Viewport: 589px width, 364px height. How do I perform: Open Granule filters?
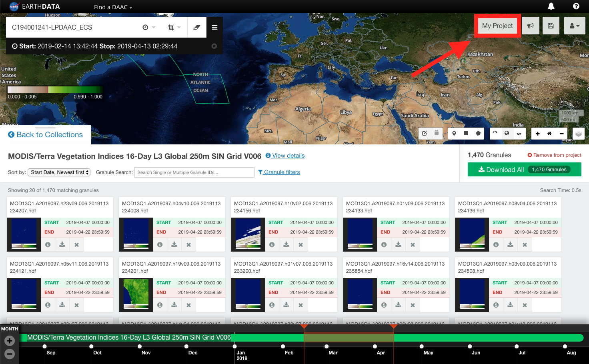[279, 172]
